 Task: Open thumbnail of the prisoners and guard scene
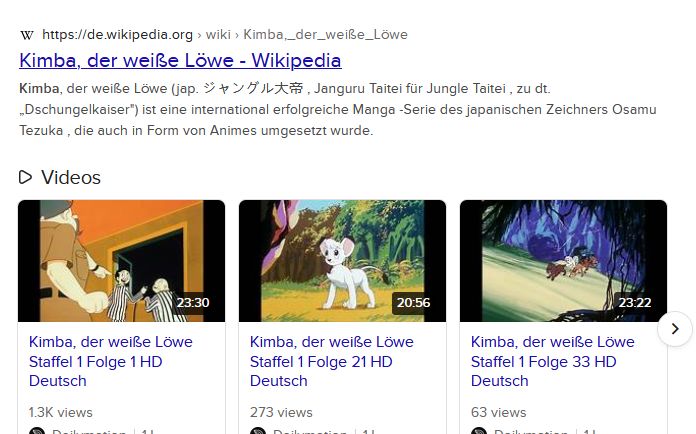click(x=121, y=261)
